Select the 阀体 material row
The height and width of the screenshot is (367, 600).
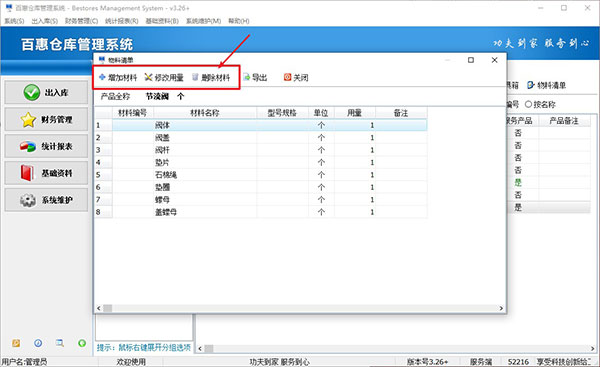270,125
